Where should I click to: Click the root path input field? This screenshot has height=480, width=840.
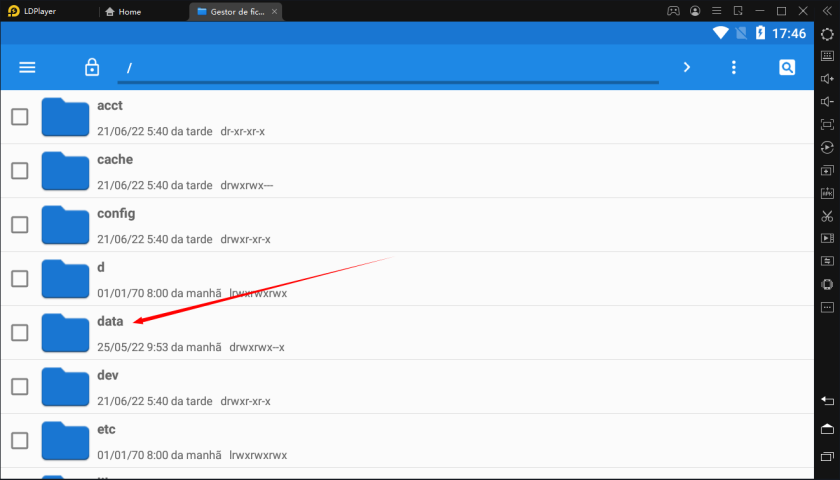coord(388,69)
